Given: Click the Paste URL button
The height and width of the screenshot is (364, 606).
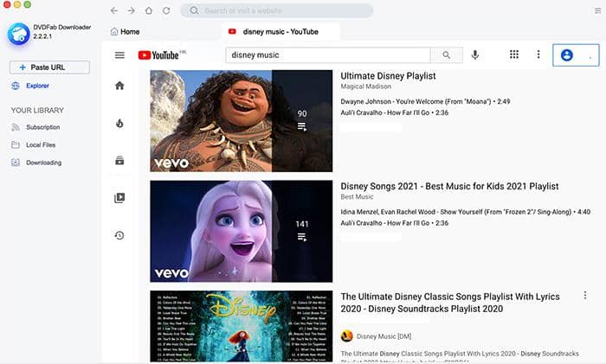Looking at the screenshot, I should pyautogui.click(x=49, y=67).
